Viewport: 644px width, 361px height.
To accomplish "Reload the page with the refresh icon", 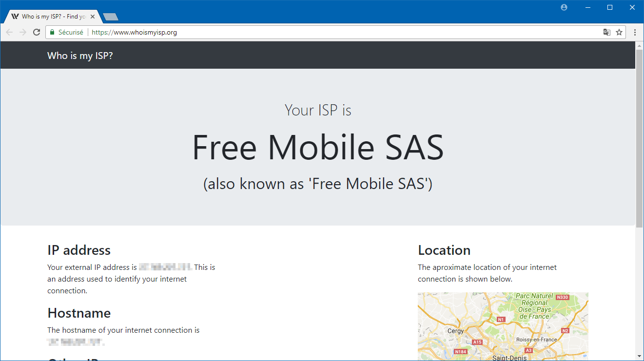I will (37, 32).
